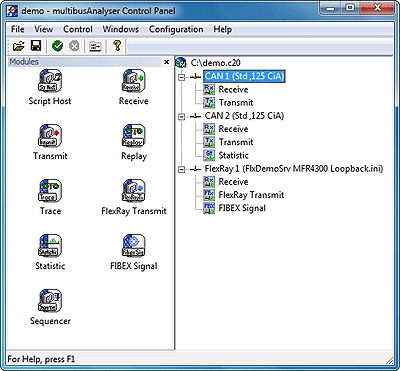400x371 pixels.
Task: Select the FIBEX Signal label in tree
Action: point(242,208)
